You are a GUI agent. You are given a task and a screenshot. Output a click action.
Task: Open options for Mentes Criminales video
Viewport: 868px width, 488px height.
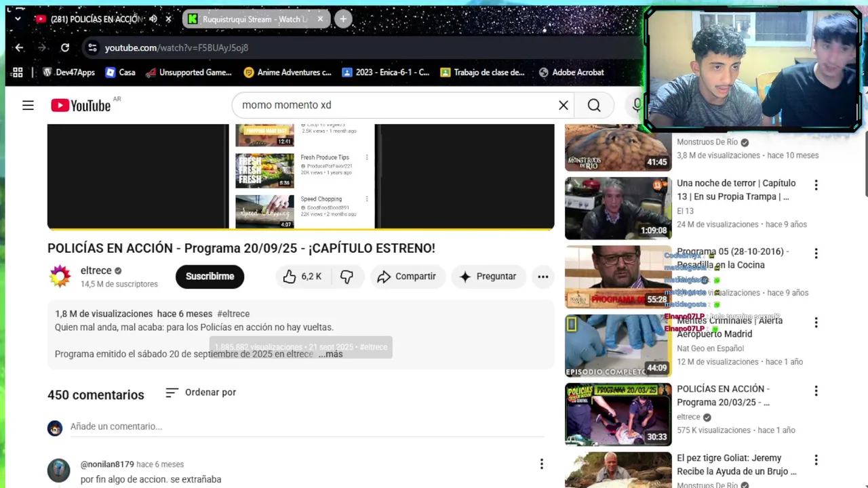click(816, 323)
